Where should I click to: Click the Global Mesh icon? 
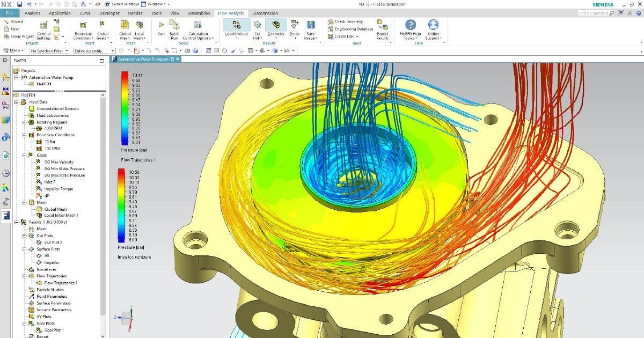(x=125, y=25)
